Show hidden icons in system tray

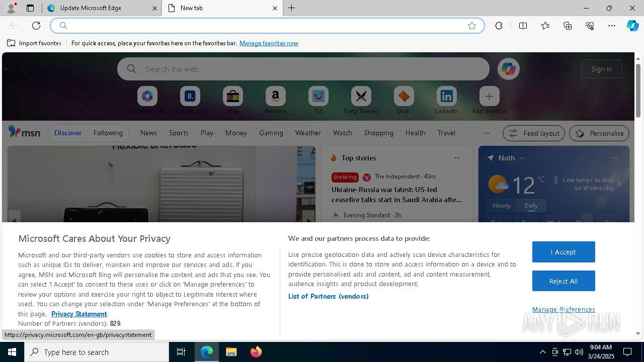pyautogui.click(x=542, y=352)
